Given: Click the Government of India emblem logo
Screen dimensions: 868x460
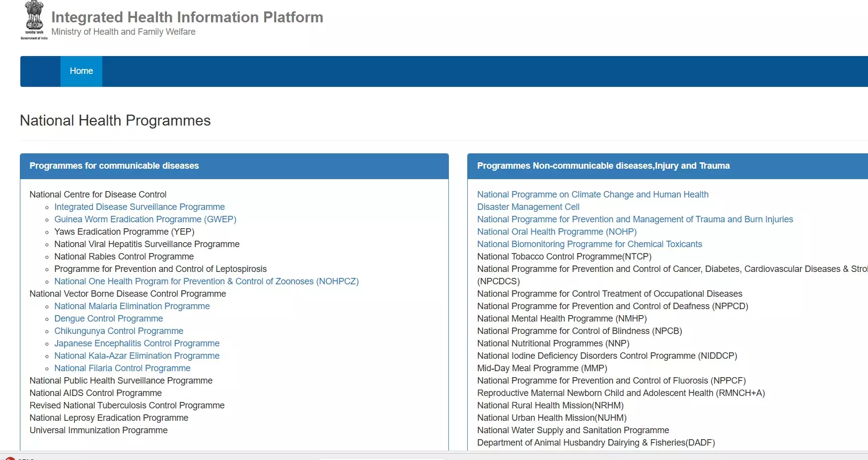Looking at the screenshot, I should tap(34, 20).
